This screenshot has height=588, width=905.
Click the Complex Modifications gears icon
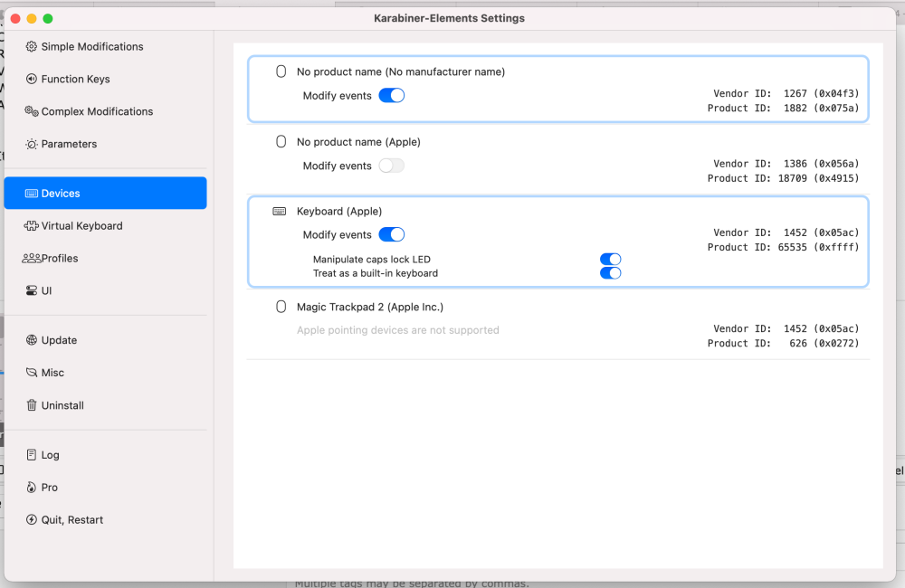pyautogui.click(x=31, y=111)
